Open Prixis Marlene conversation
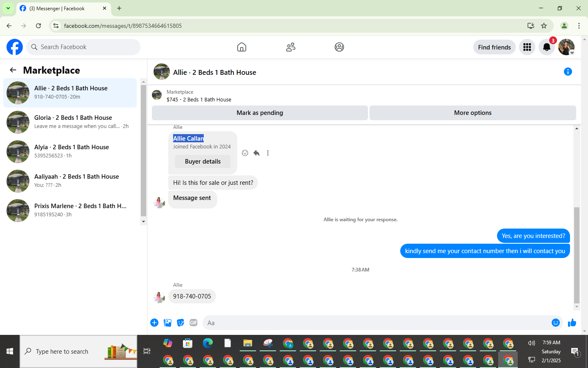The image size is (588, 368). point(70,211)
